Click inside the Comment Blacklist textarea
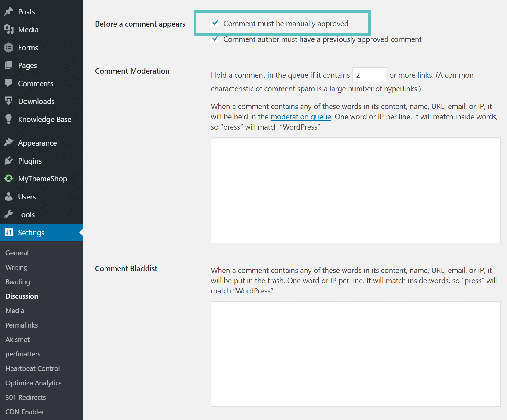Image resolution: width=507 pixels, height=420 pixels. point(355,354)
